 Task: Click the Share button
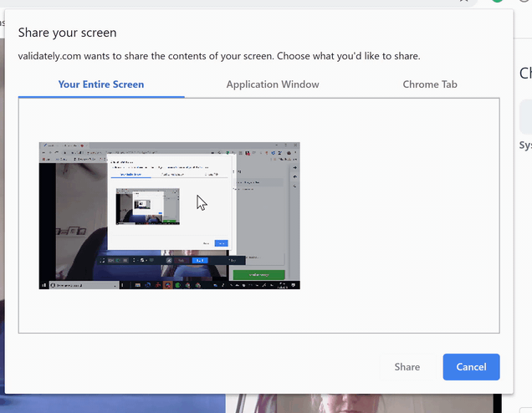click(x=407, y=367)
